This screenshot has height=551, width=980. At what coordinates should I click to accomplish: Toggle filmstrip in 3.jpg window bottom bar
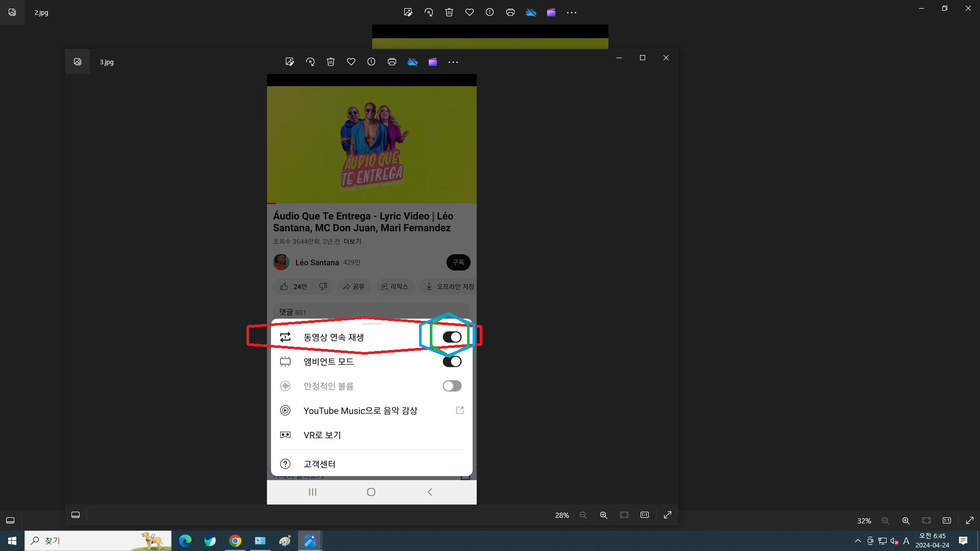tap(76, 515)
